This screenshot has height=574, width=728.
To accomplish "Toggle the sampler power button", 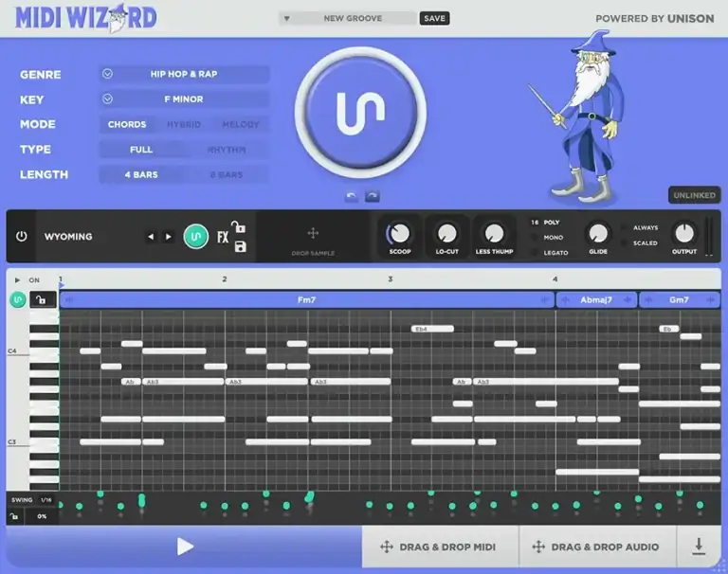I will click(x=22, y=236).
